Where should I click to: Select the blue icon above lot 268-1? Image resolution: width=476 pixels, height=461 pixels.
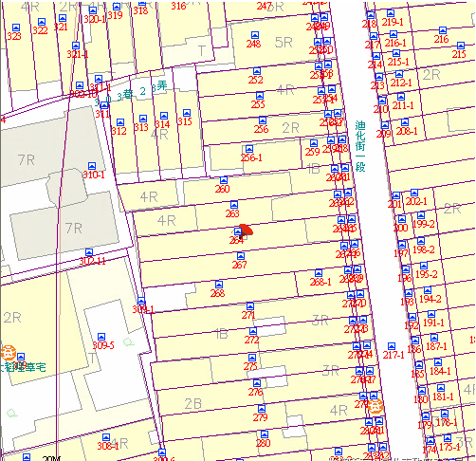(x=319, y=273)
